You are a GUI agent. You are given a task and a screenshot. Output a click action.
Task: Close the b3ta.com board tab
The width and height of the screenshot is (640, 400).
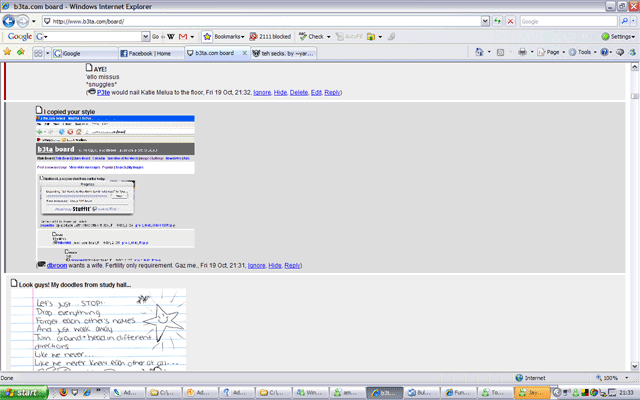pyautogui.click(x=244, y=53)
